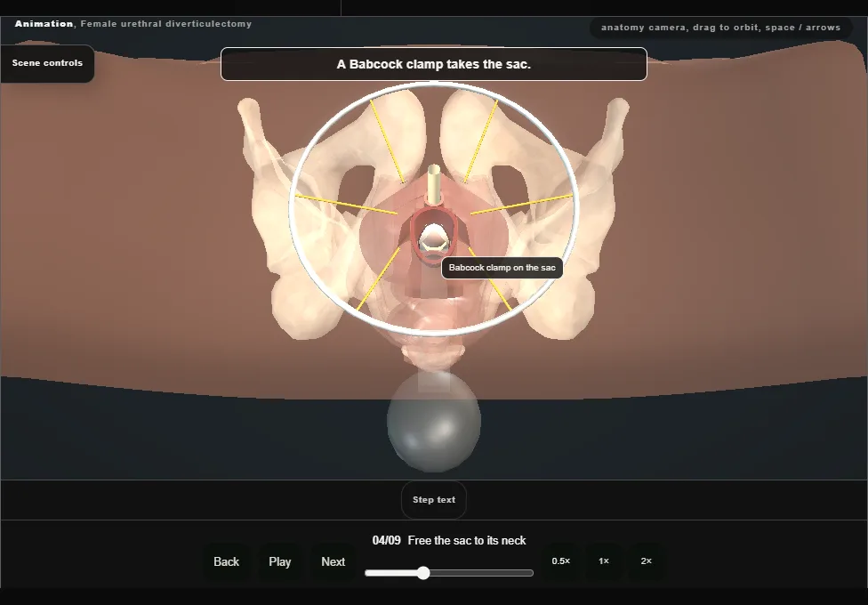
Task: Click the grey weighted speculum ball
Action: 433,423
